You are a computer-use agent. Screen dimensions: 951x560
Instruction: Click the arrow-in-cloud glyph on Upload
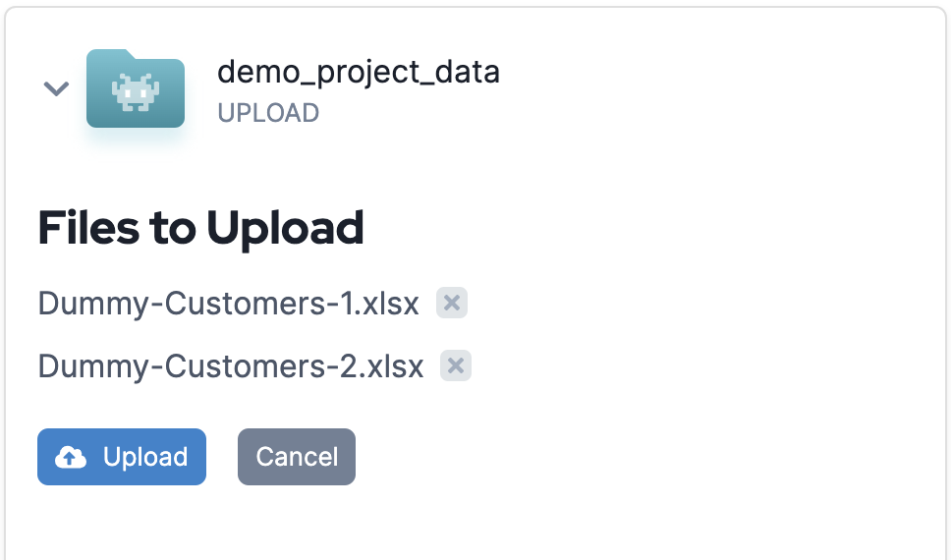point(71,458)
